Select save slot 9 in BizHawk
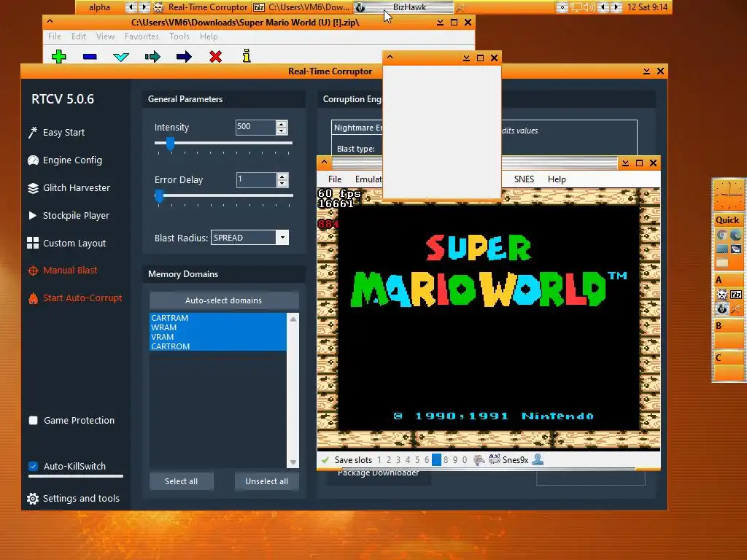Screen dimensions: 747x560 (x=455, y=460)
